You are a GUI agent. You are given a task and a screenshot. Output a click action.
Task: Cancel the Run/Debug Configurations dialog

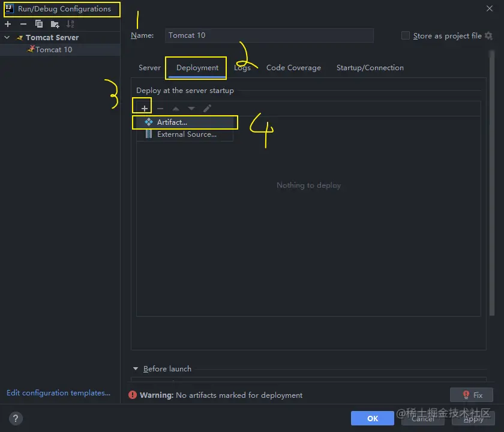[x=422, y=418]
